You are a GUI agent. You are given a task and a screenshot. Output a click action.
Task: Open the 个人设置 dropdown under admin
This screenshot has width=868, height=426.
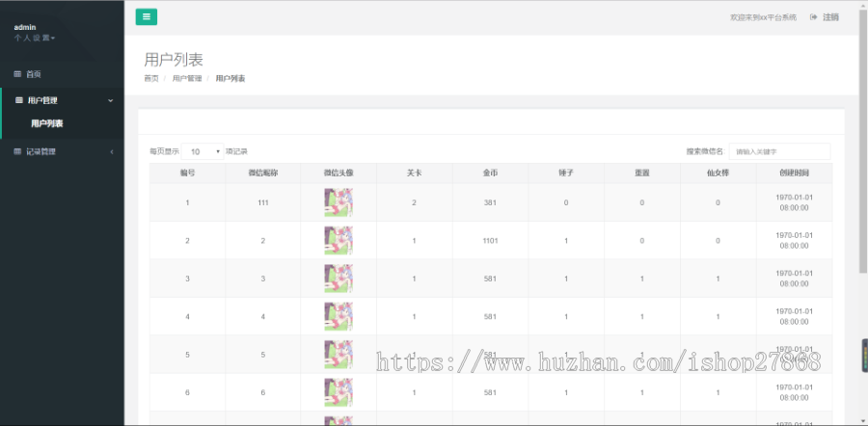click(x=35, y=39)
